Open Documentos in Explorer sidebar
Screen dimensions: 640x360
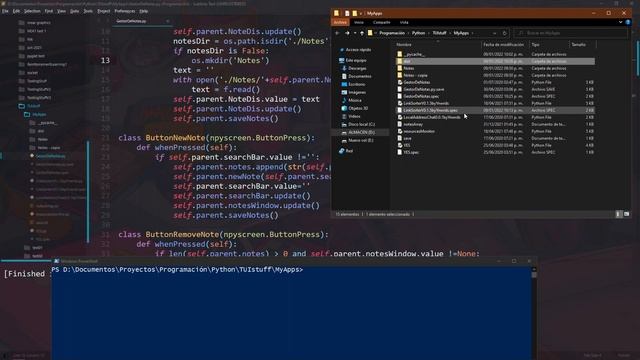(x=356, y=76)
